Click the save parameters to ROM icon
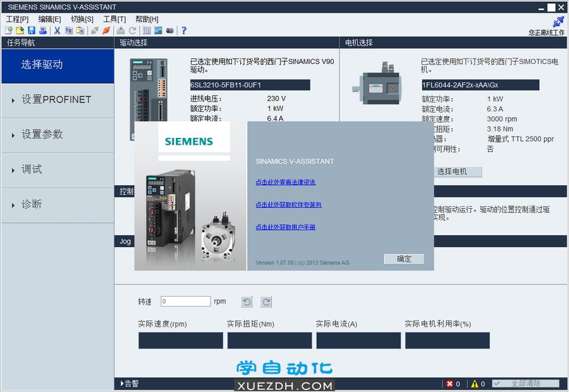 tap(121, 30)
